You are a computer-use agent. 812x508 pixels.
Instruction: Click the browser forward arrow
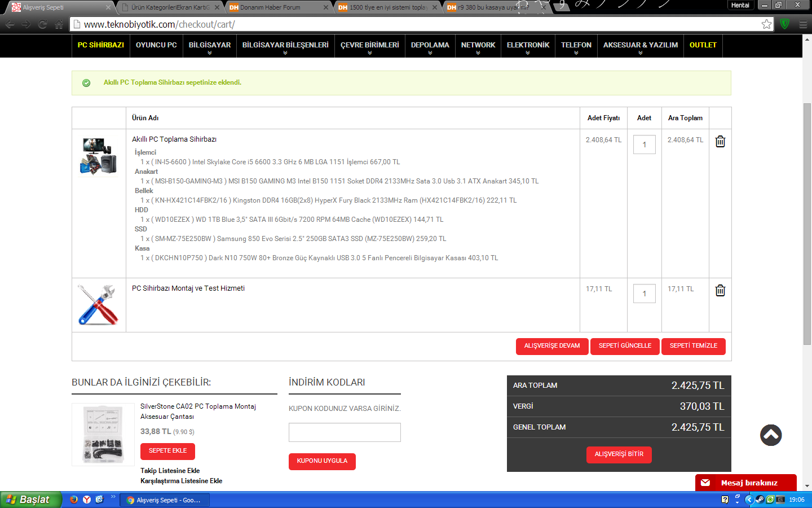click(27, 24)
